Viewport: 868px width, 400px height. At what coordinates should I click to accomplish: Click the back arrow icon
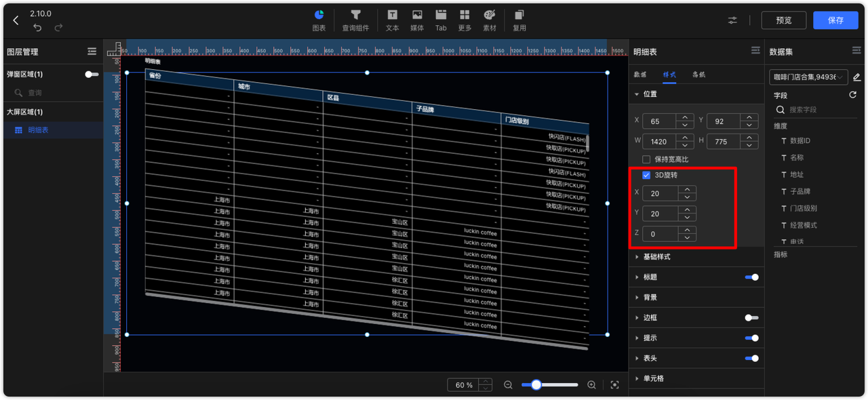(x=16, y=20)
